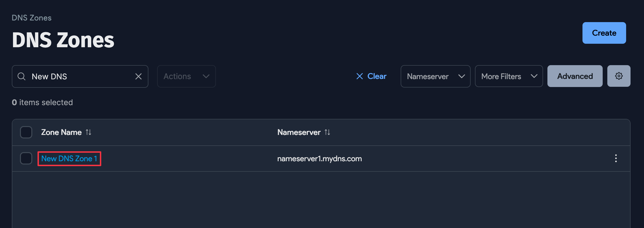Open the row actions kebab menu
Screen dimensions: 644x228
[616, 158]
